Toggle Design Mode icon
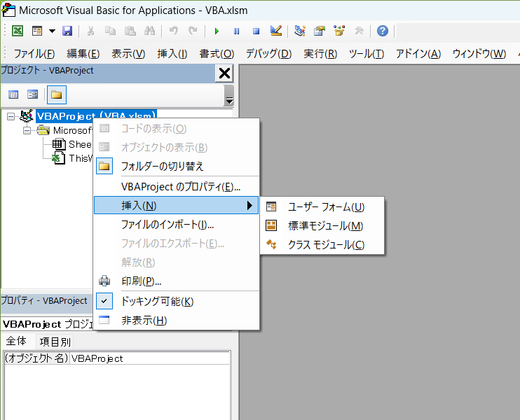 pyautogui.click(x=276, y=31)
